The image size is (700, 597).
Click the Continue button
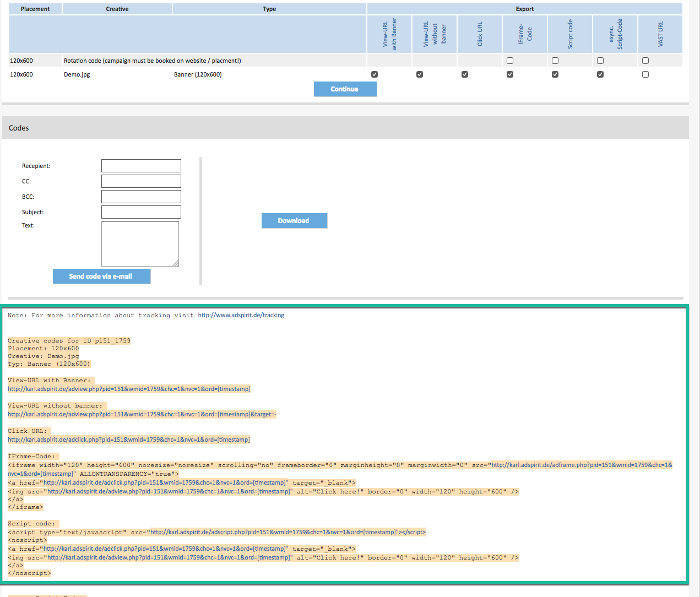pos(345,89)
